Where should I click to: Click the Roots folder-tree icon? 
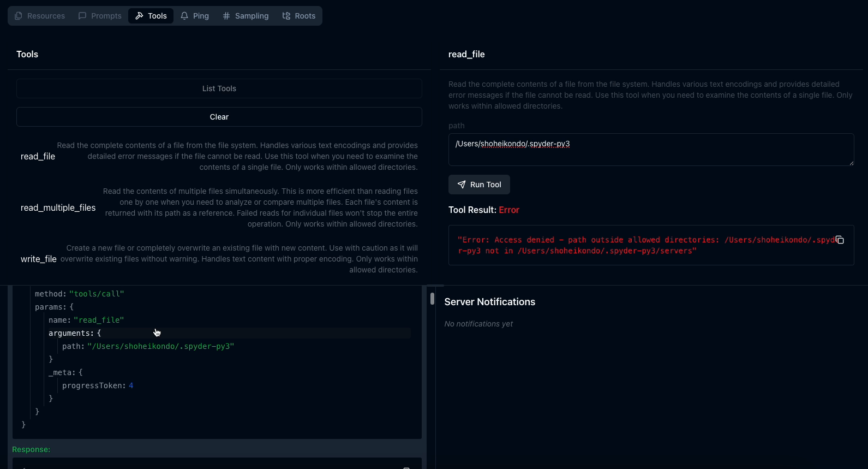tap(286, 16)
